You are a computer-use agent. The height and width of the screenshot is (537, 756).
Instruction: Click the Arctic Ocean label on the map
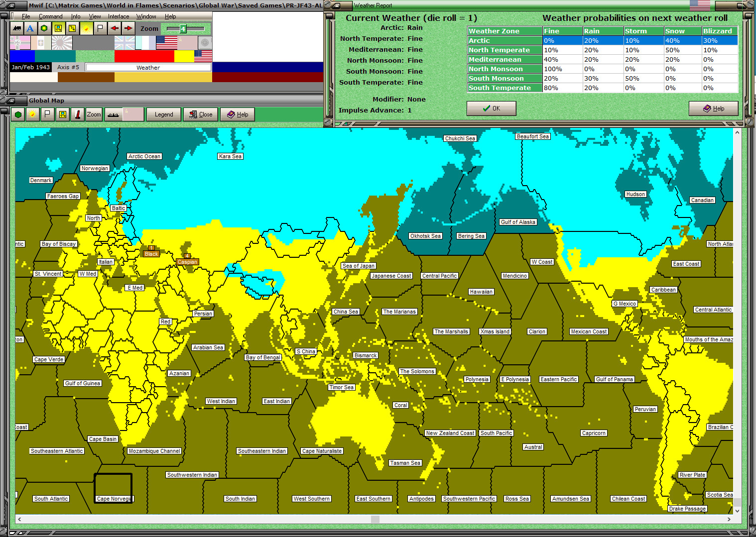pyautogui.click(x=144, y=156)
